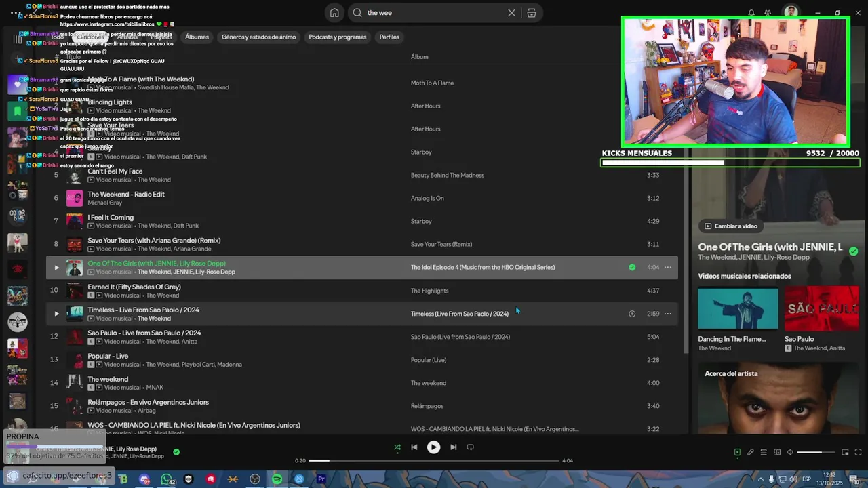868x488 pixels.
Task: Select The weekend by MNAK
Action: pos(108,379)
